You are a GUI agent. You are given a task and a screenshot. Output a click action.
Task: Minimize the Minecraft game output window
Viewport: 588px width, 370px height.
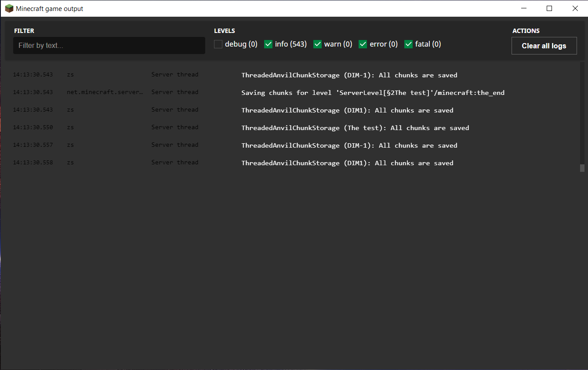click(523, 8)
